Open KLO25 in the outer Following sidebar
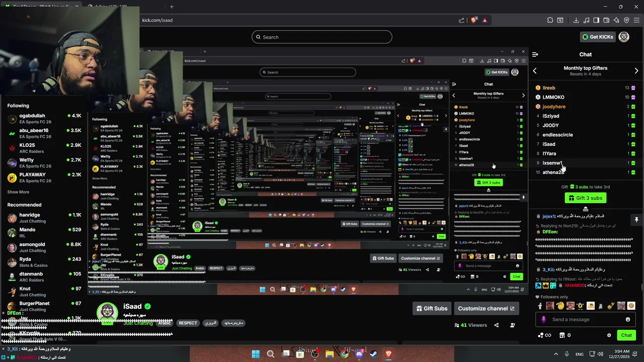The image size is (644, 362). coord(44,148)
